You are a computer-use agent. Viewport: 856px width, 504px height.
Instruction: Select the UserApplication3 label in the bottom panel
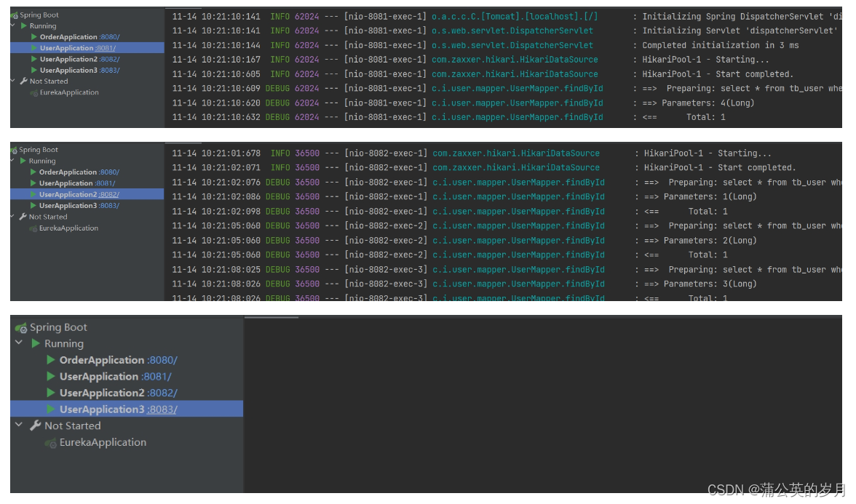[x=102, y=409]
